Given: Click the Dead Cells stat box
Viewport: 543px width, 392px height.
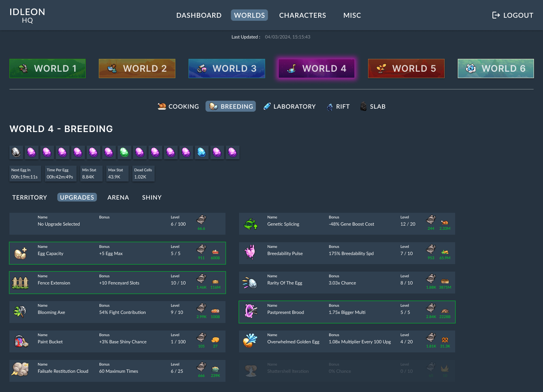Looking at the screenshot, I should (143, 174).
